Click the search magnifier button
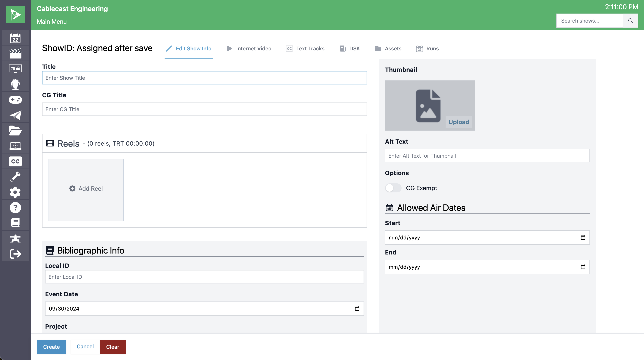644x360 pixels. tap(630, 21)
